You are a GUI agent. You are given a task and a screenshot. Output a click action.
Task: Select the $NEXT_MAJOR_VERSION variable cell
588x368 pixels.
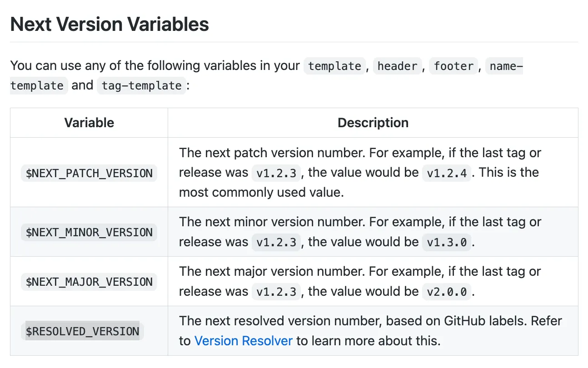coord(89,282)
